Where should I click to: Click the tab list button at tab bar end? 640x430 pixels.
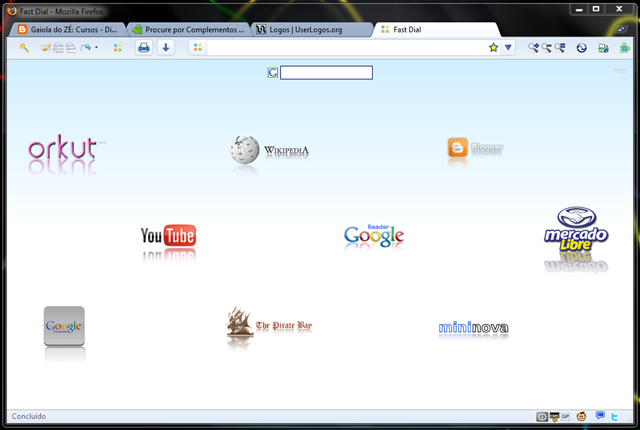[622, 29]
